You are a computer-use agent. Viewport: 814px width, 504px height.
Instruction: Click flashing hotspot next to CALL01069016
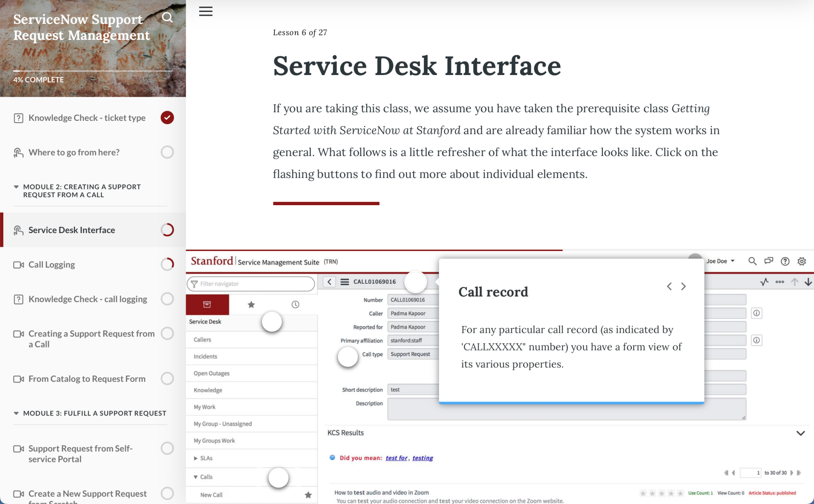coord(415,282)
